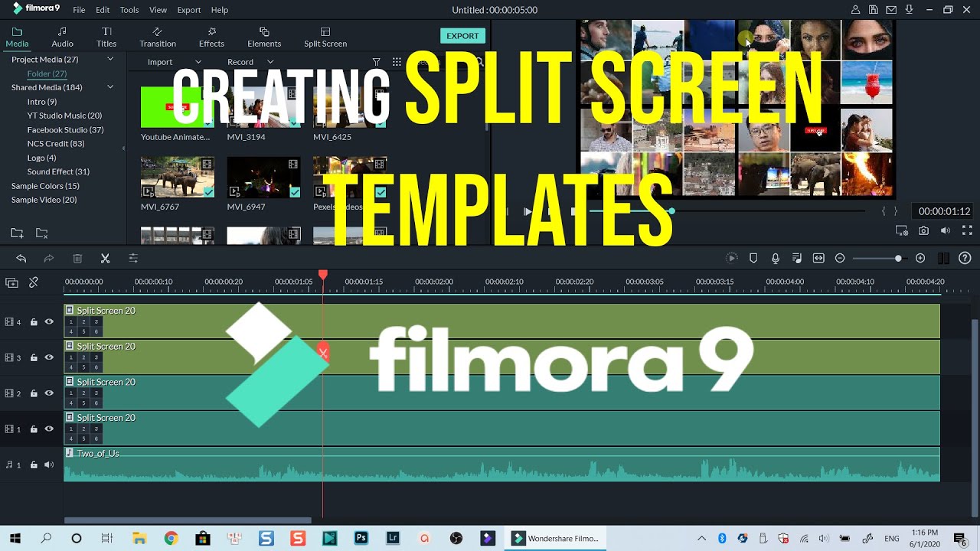Hide track 1 with its eye icon
This screenshot has height=551, width=980.
49,429
